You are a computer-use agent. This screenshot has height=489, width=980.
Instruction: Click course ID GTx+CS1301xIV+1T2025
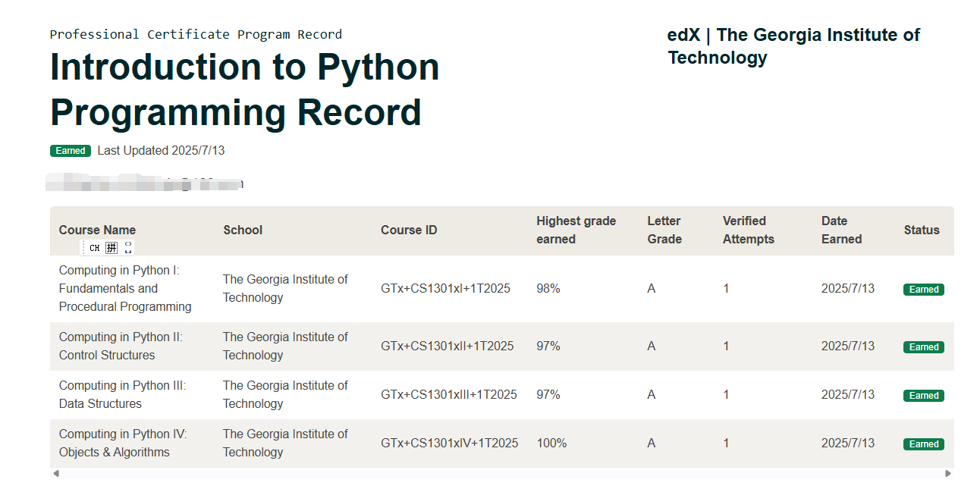(450, 443)
